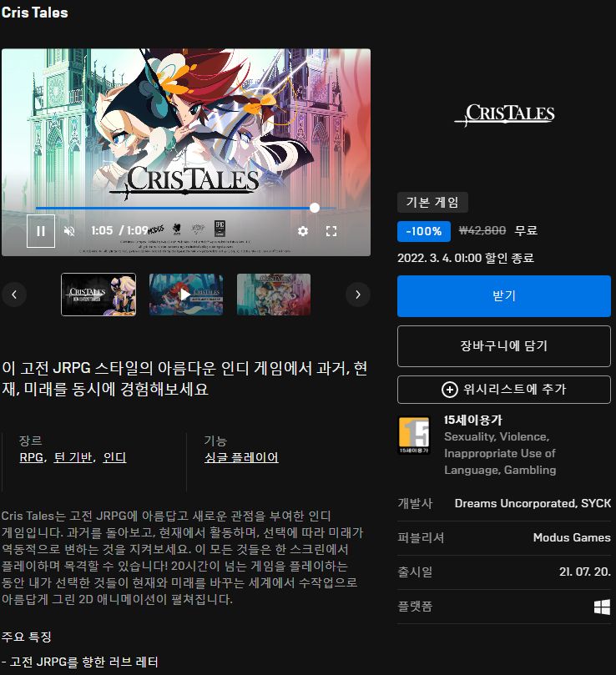Unmute the trailer with the speaker icon
The width and height of the screenshot is (616, 675).
(69, 231)
